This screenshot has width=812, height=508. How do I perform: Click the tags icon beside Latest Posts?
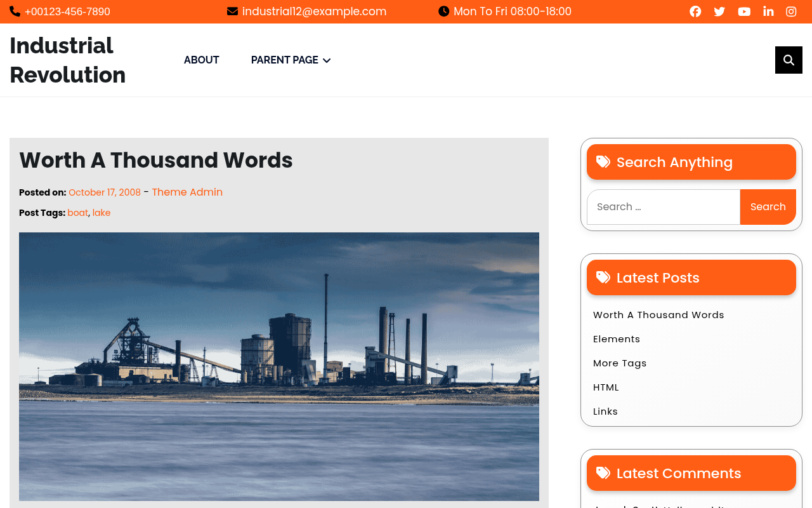(x=603, y=277)
